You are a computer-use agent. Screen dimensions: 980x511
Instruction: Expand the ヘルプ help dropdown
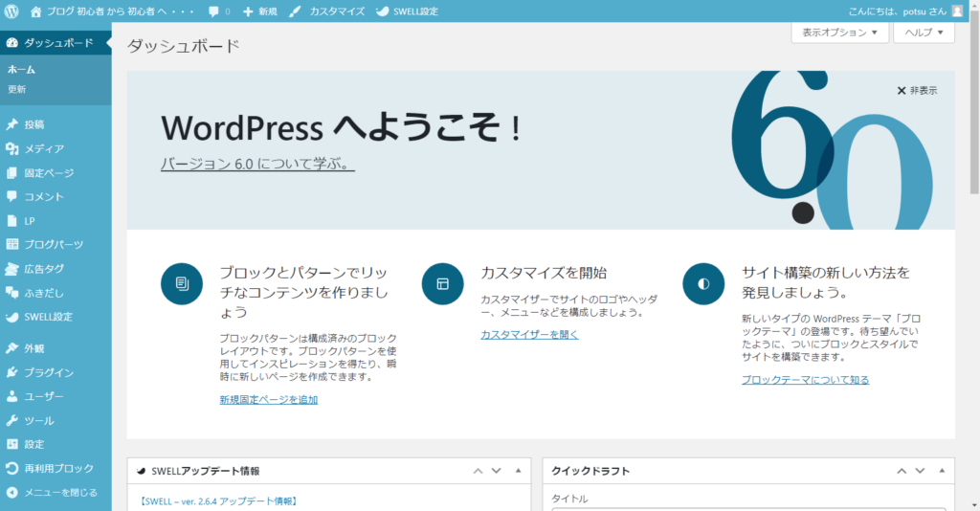(x=924, y=33)
